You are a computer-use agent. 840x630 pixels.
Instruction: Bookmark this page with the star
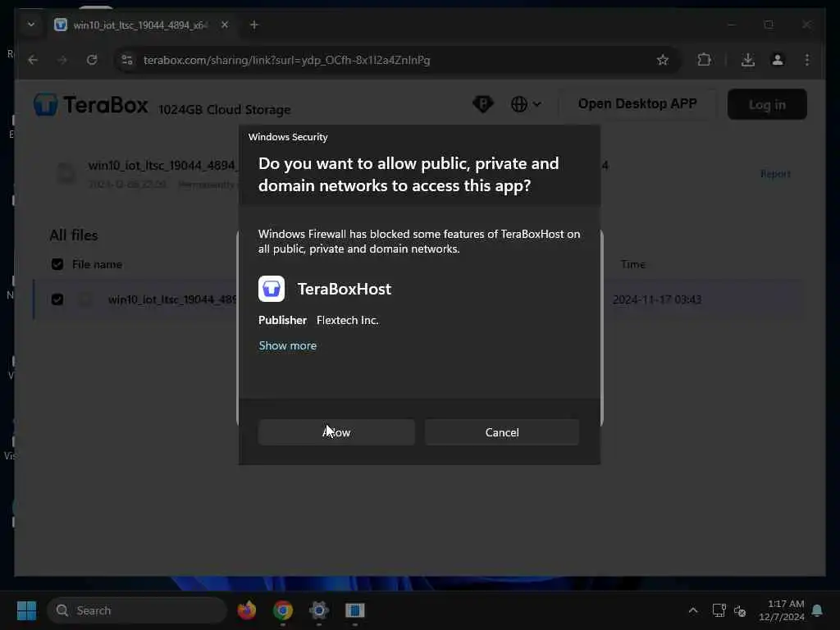click(663, 60)
